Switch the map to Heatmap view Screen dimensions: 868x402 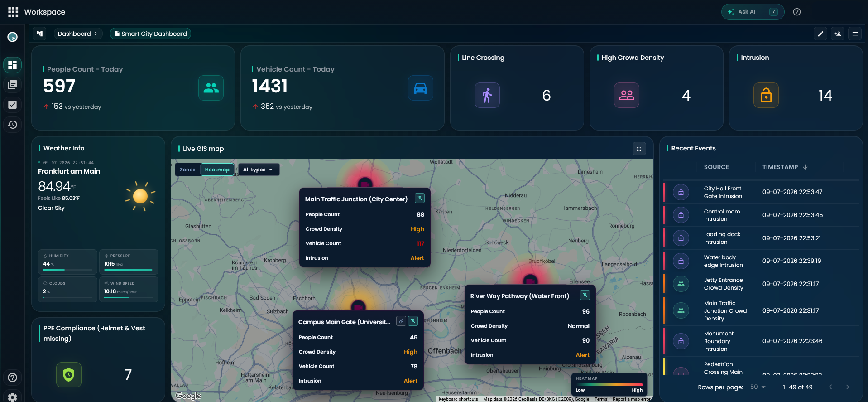tap(217, 170)
